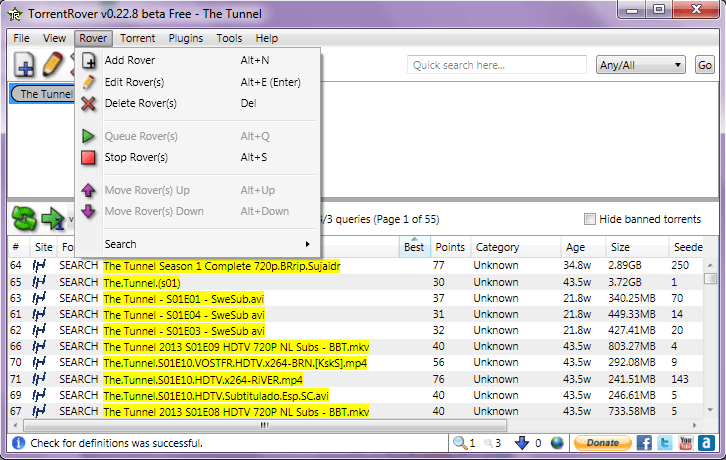The height and width of the screenshot is (460, 726).
Task: Select 'The Tunnel - S01E01 - SweSub.avi'
Action: coord(184,299)
